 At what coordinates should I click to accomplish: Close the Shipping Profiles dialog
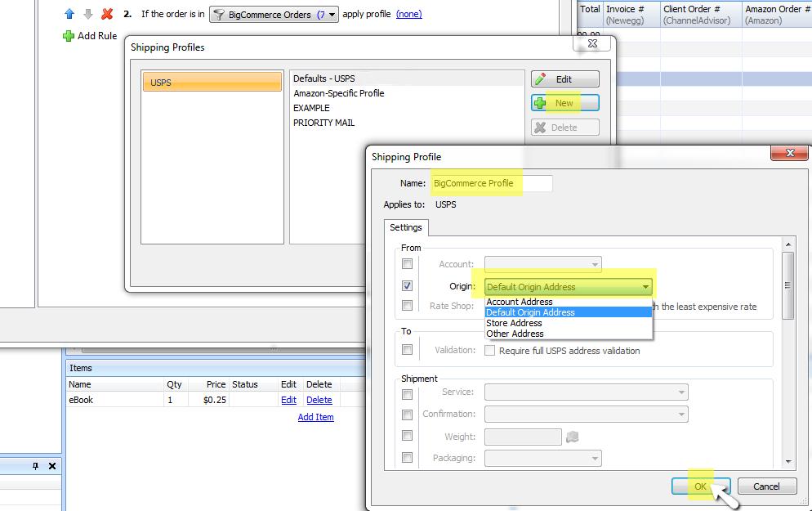pyautogui.click(x=593, y=43)
